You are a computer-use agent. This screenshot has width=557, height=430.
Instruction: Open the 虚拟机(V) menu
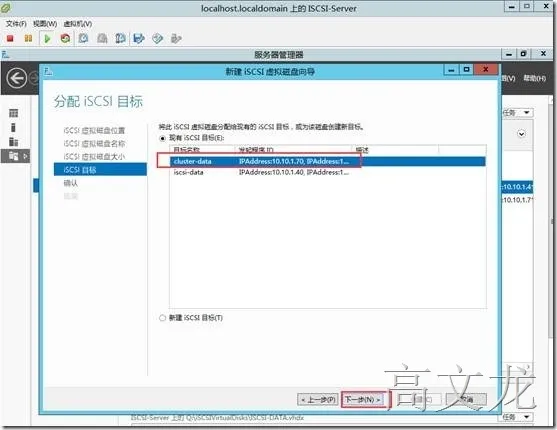pyautogui.click(x=78, y=24)
